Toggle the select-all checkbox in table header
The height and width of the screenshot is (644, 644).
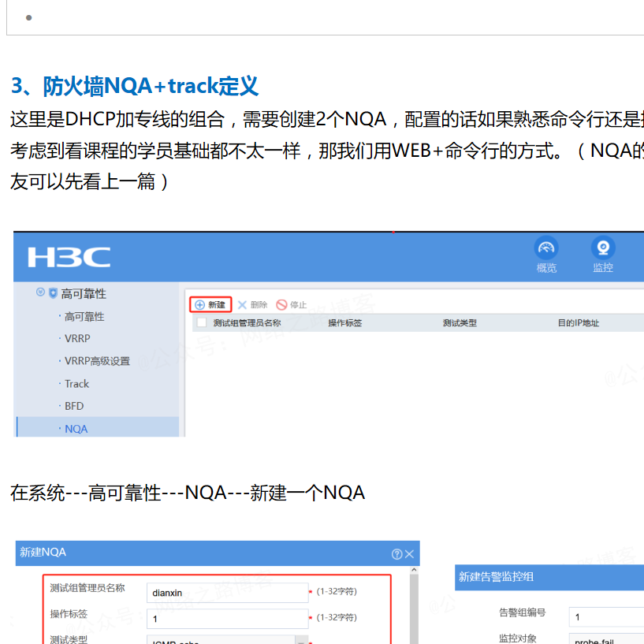(x=202, y=323)
